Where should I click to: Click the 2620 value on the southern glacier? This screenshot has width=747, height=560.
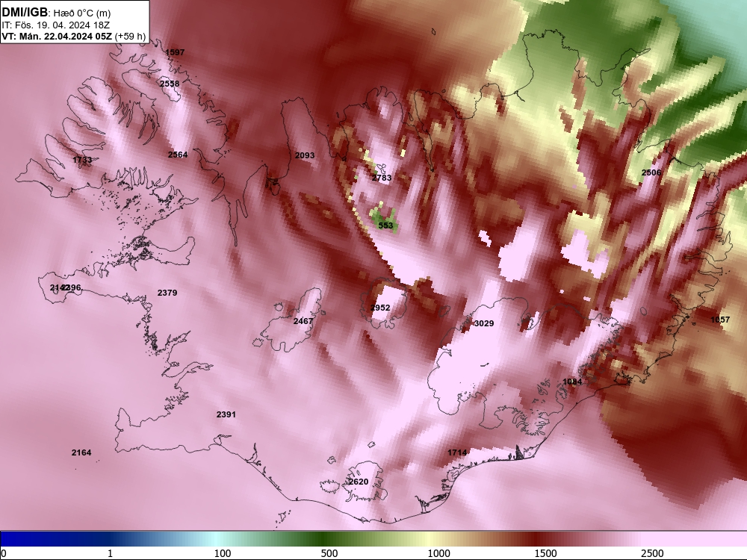359,482
